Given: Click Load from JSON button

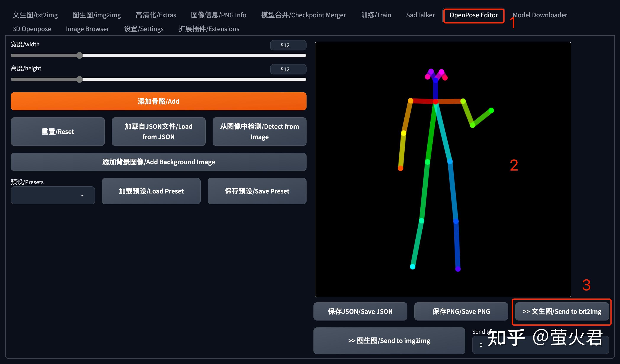Looking at the screenshot, I should (158, 132).
